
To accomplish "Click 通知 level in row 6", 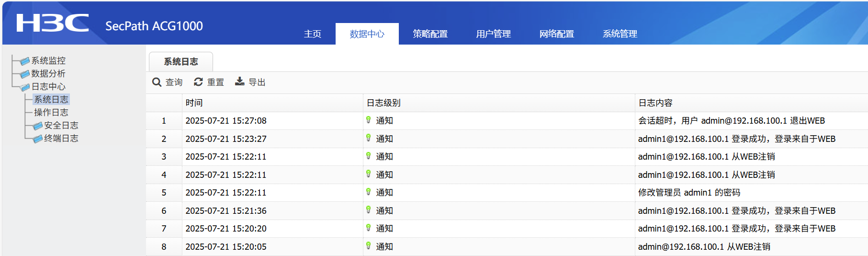I will 384,211.
